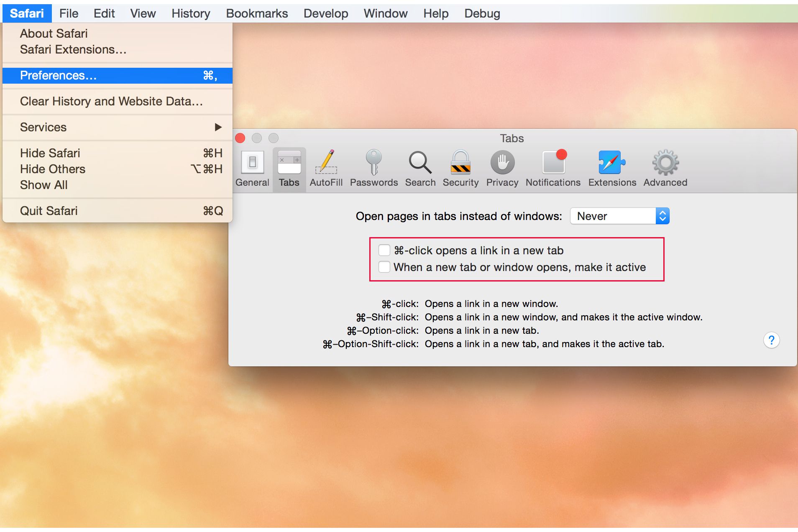
Task: Open the History menu
Action: tap(191, 13)
